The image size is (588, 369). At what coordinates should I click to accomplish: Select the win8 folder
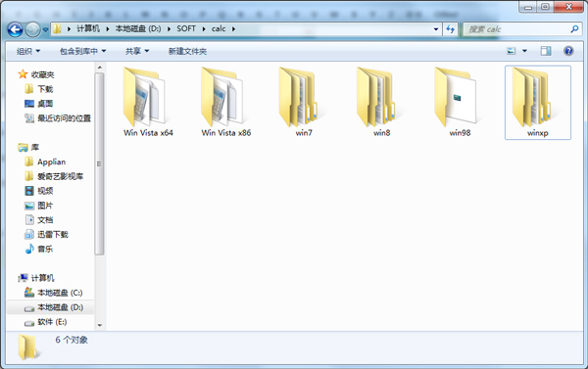coord(382,102)
